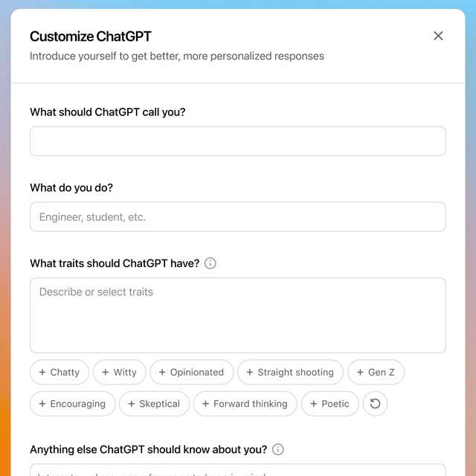The height and width of the screenshot is (476, 476).
Task: Pick the Encouraging trait chip
Action: tap(72, 404)
